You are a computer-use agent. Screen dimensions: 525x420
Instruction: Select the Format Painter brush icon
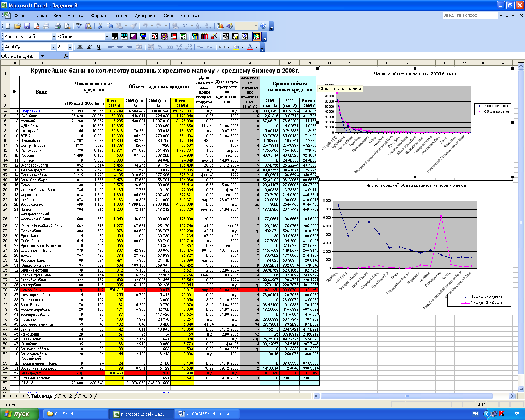[x=133, y=26]
